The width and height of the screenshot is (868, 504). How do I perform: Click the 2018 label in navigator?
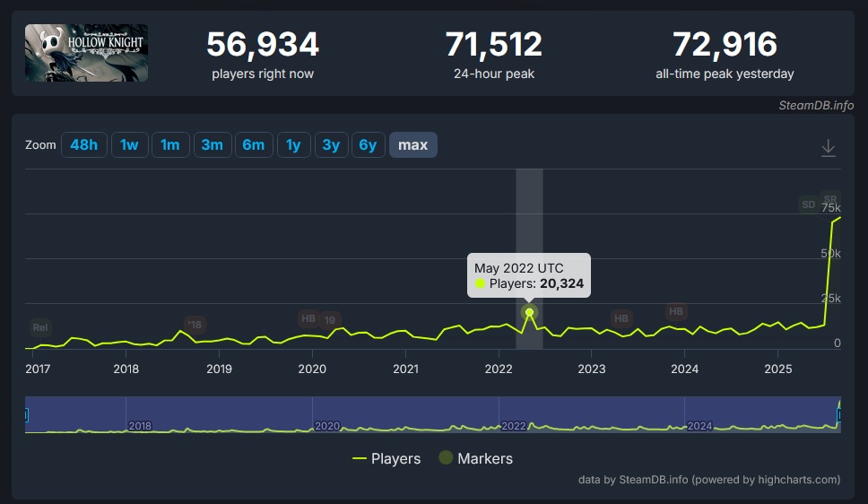(x=140, y=426)
